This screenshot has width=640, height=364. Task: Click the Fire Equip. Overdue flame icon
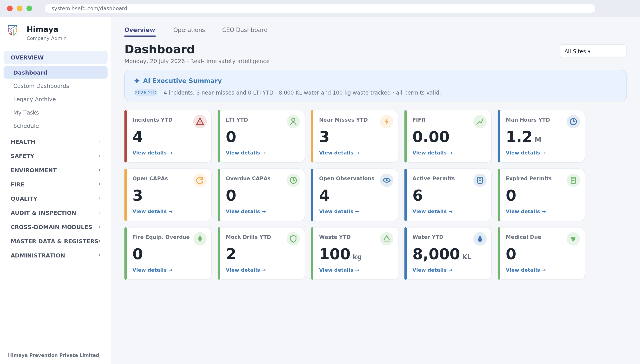tap(200, 239)
